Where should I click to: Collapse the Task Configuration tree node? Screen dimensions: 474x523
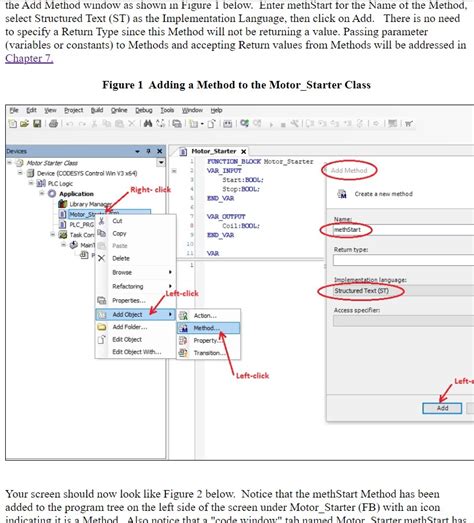coord(52,235)
